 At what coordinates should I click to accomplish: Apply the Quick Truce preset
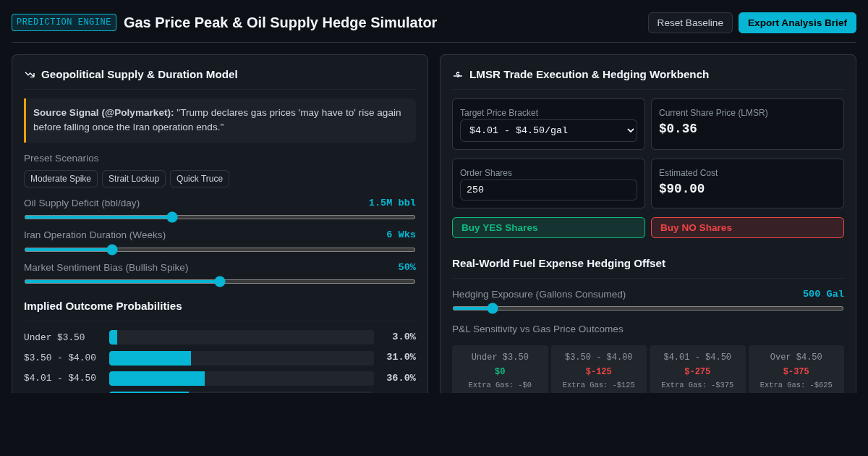click(200, 179)
